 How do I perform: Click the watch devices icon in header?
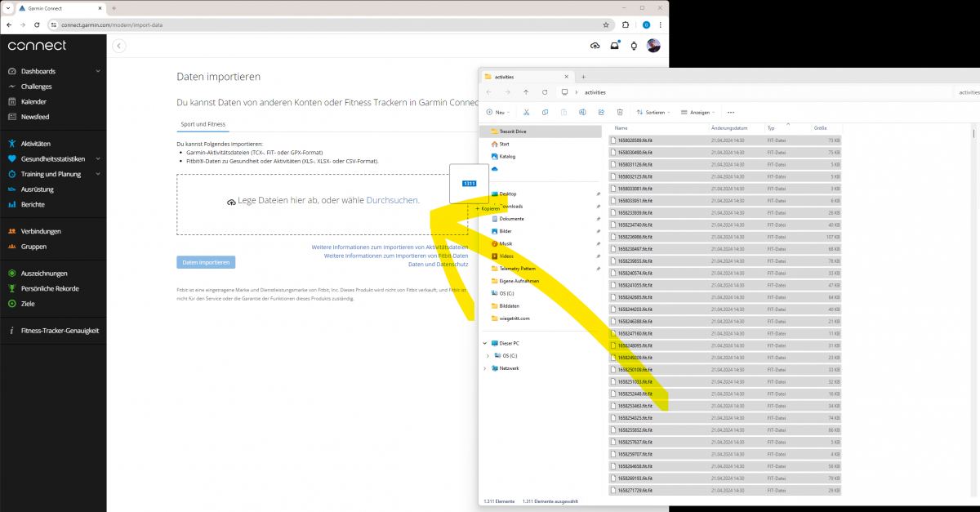(x=634, y=46)
